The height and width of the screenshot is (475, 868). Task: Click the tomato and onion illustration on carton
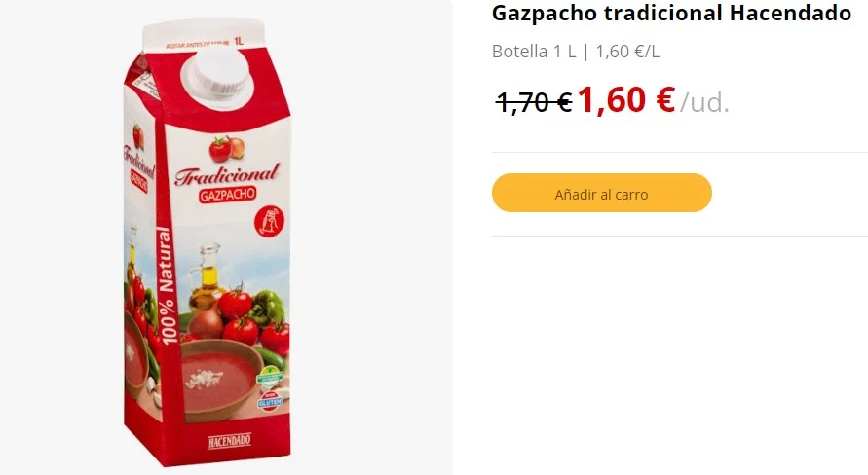click(x=227, y=148)
